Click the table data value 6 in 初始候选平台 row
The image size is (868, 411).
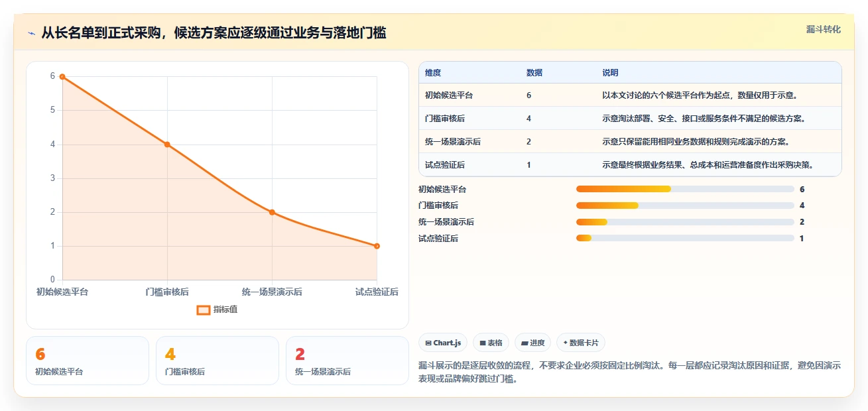[x=528, y=95]
